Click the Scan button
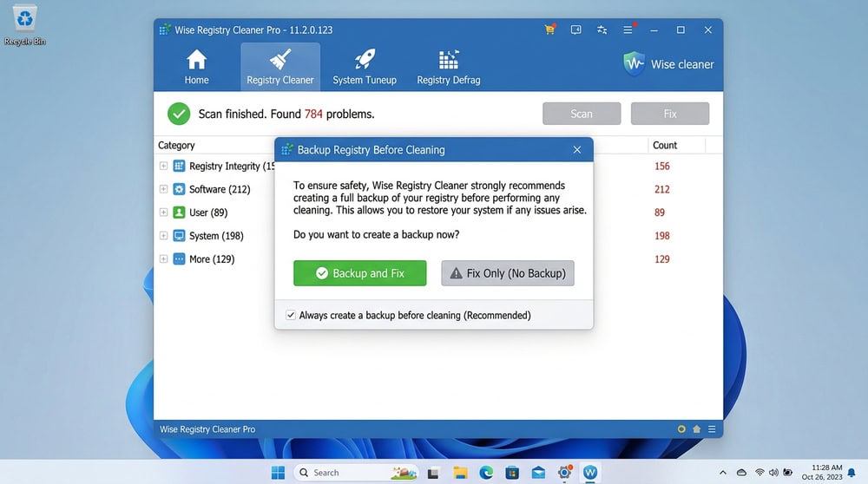Viewport: 868px width, 484px height. [x=582, y=114]
